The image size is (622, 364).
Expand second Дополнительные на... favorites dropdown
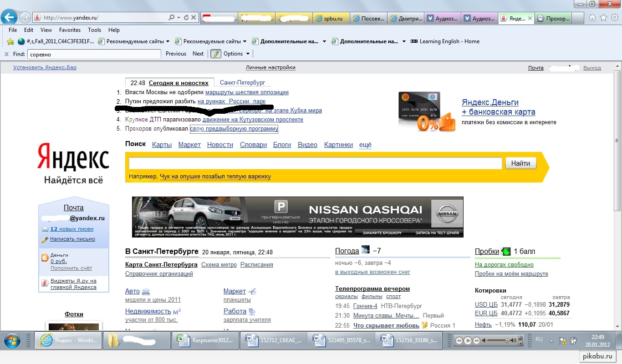pyautogui.click(x=404, y=41)
